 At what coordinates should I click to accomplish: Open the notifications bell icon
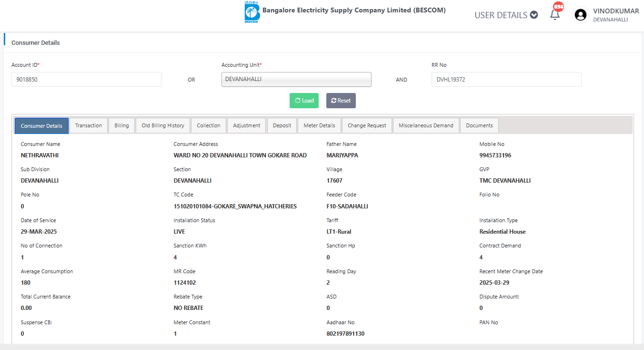click(554, 15)
